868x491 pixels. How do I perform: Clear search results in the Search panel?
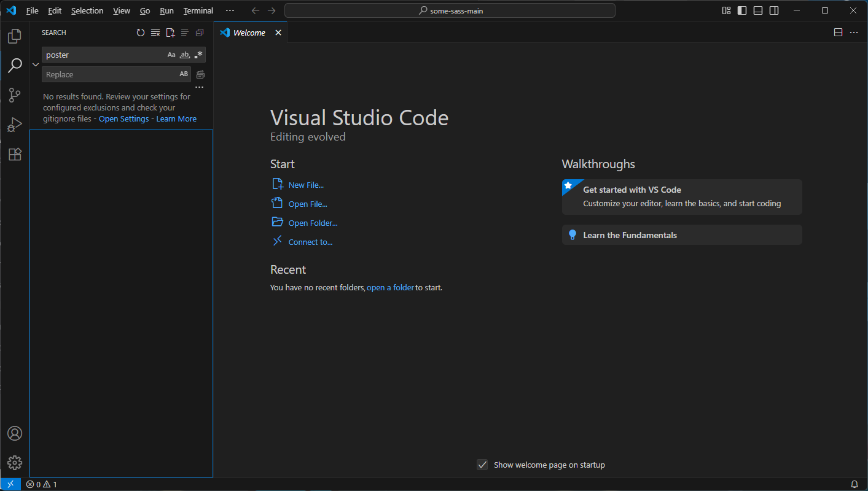[155, 33]
